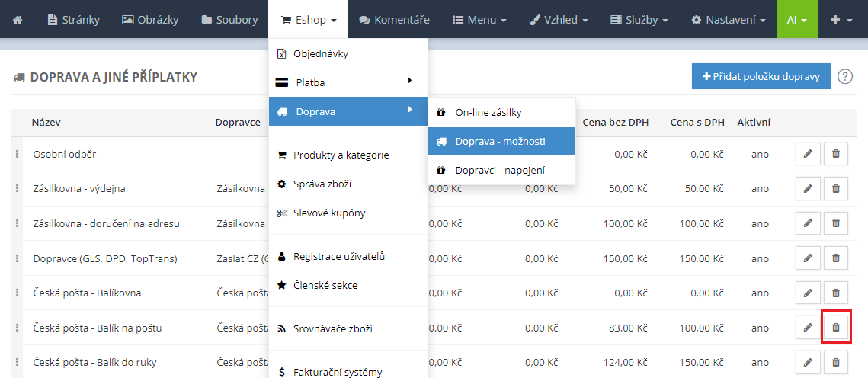Click the Přidat položku dopravy button
This screenshot has width=868, height=378.
point(761,76)
